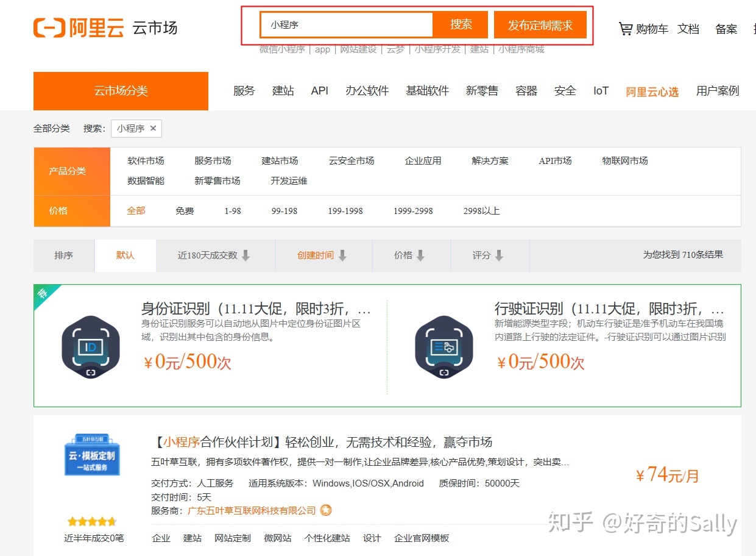Open the 建站 navigation item
Image resolution: width=756 pixels, height=556 pixels.
283,91
